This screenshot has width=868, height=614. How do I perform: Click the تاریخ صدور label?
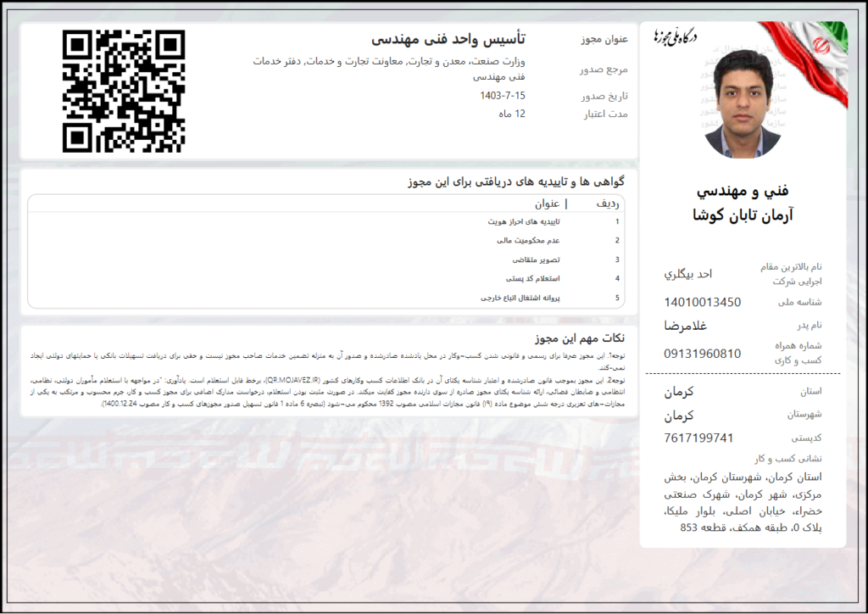604,97
